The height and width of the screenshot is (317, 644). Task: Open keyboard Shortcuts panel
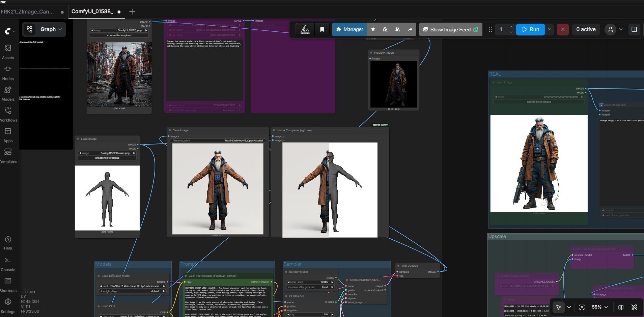8,285
